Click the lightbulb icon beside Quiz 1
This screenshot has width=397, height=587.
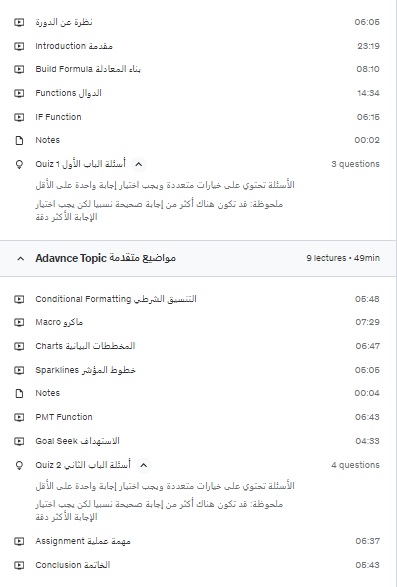19,164
